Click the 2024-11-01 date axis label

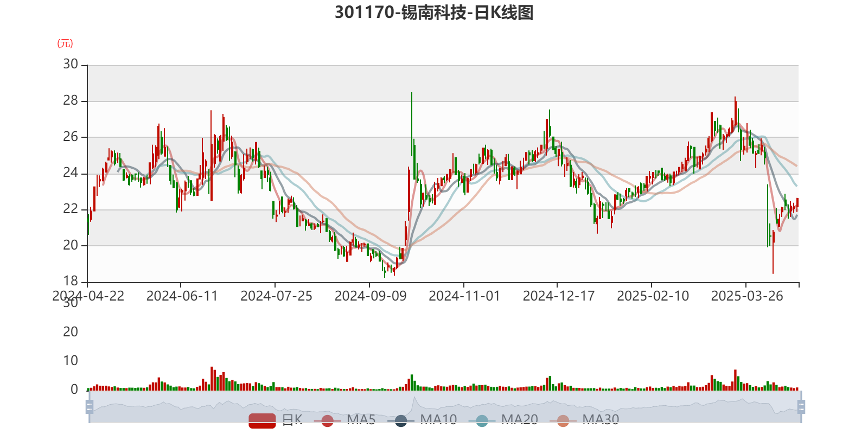click(464, 296)
